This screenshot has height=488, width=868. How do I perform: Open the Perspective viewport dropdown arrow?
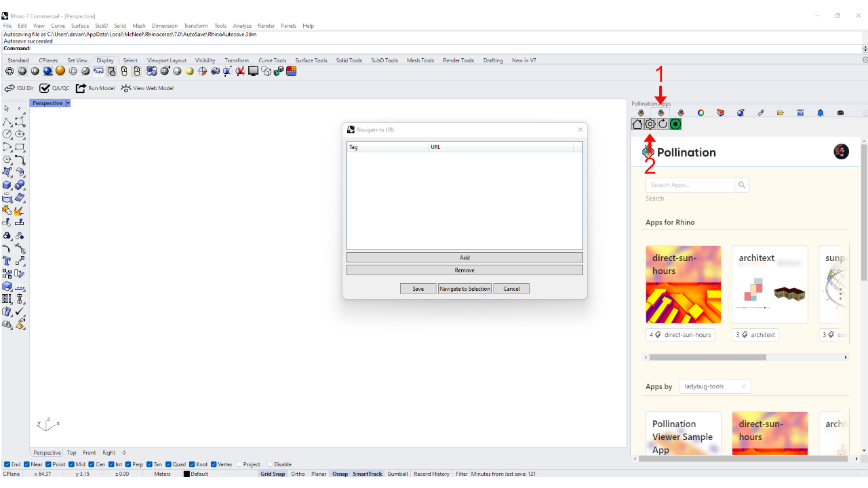[x=68, y=103]
